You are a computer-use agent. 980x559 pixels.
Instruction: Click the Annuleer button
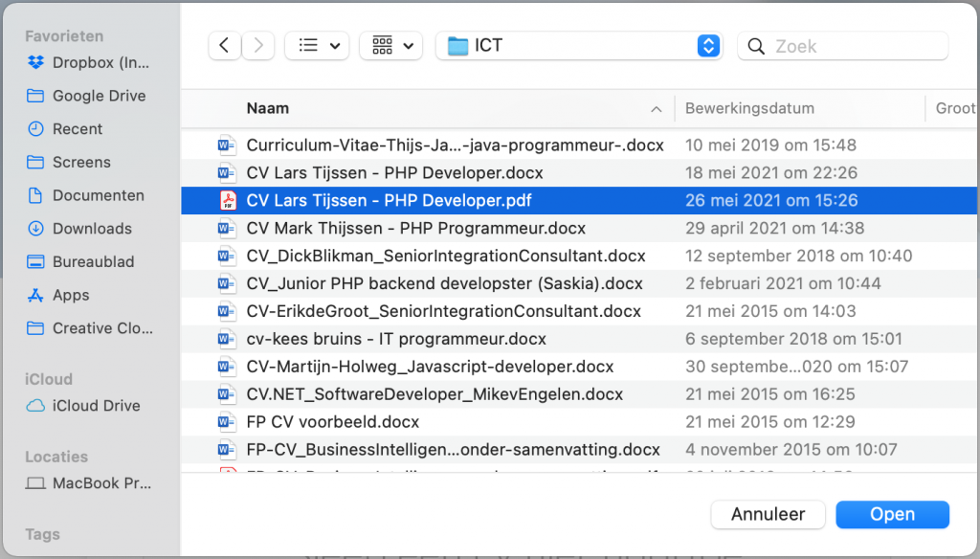coord(767,514)
